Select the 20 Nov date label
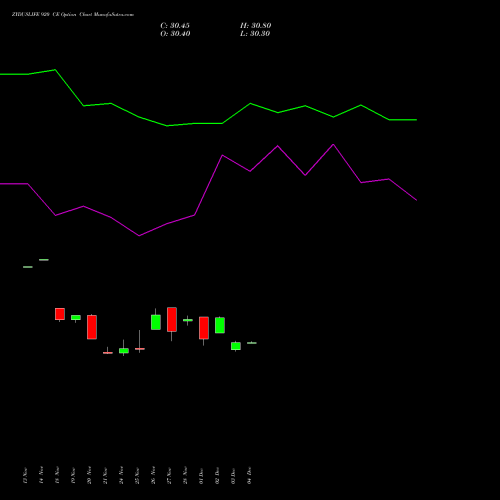This screenshot has width=500, height=500. click(x=89, y=475)
